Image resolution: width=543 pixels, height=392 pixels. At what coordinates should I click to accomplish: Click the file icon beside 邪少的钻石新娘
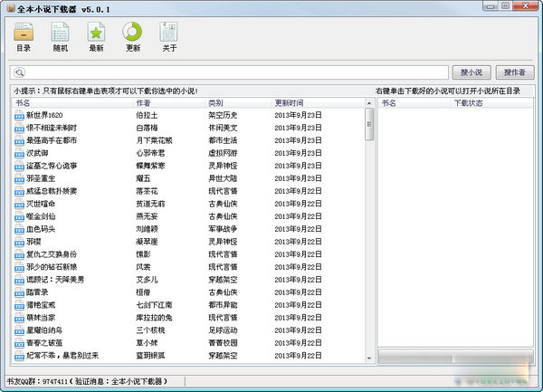click(x=19, y=267)
